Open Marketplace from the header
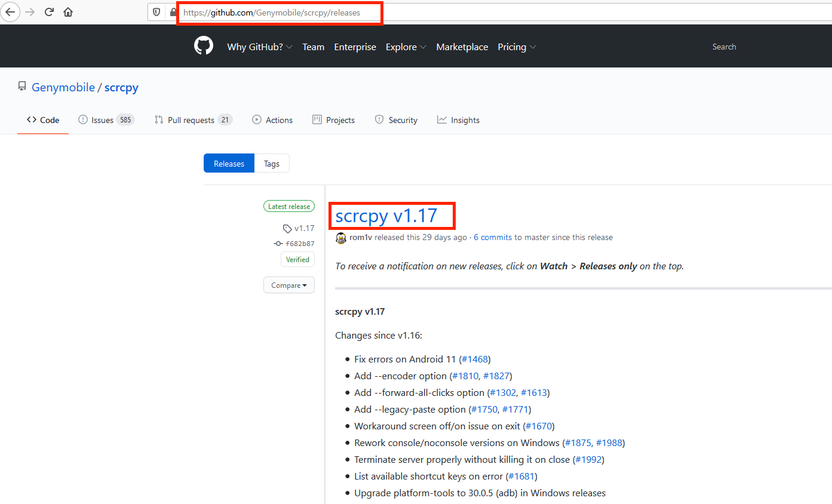The height and width of the screenshot is (504, 832). [x=462, y=47]
